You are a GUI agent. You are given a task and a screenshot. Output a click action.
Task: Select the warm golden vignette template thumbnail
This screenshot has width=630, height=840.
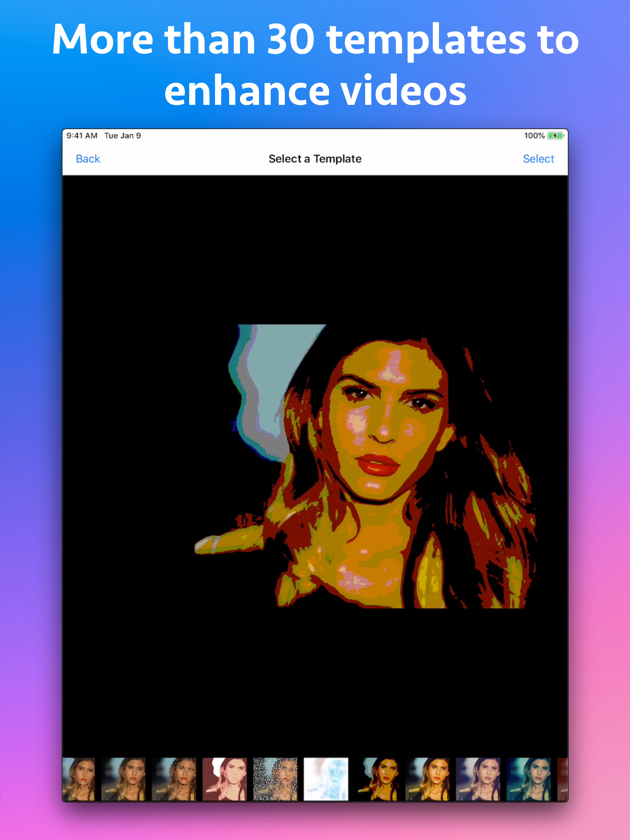coord(427,779)
